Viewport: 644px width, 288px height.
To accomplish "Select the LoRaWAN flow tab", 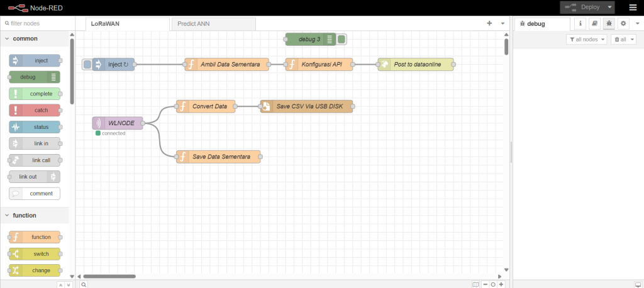I will [x=126, y=24].
